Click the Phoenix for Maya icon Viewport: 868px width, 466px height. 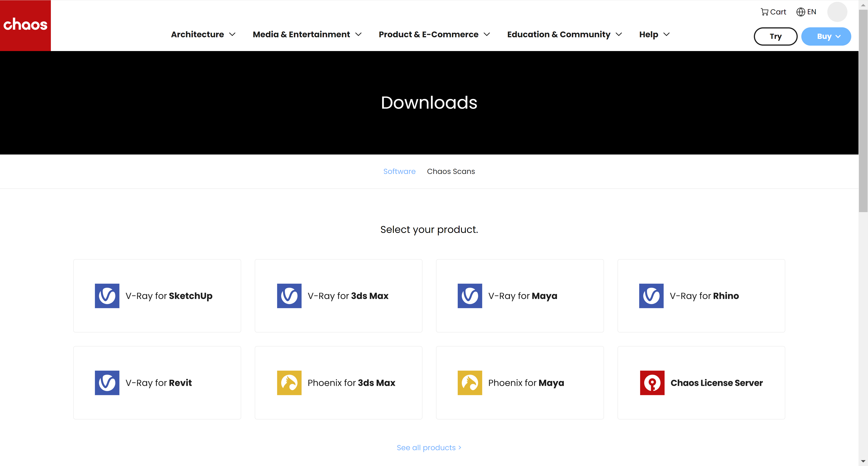click(470, 383)
